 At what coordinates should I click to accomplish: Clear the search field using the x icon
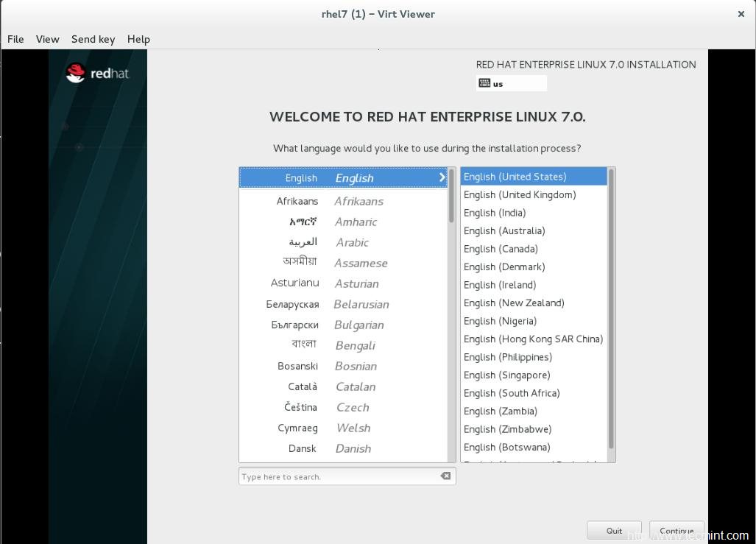445,476
